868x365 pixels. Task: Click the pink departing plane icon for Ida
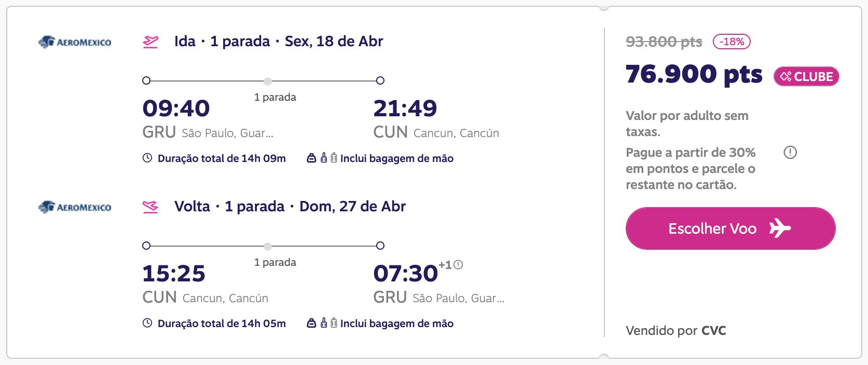point(150,42)
